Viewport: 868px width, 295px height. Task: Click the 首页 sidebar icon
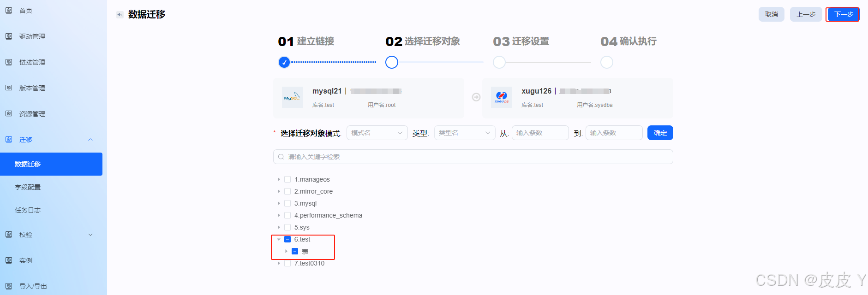[x=9, y=10]
